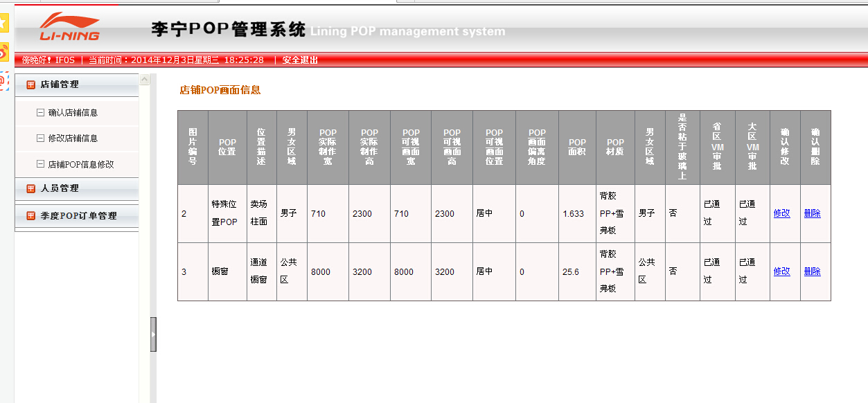Screen dimensions: 868x403
Task: Click 店铺POP画面信息 heading
Action: click(x=220, y=90)
